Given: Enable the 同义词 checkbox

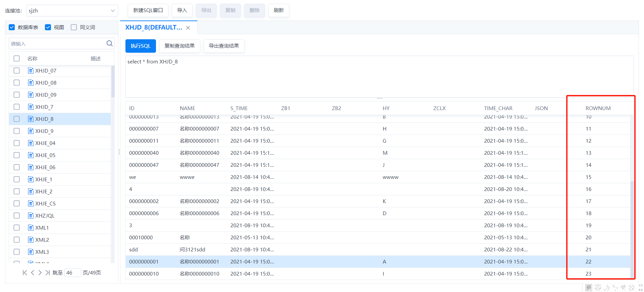Looking at the screenshot, I should tap(74, 27).
